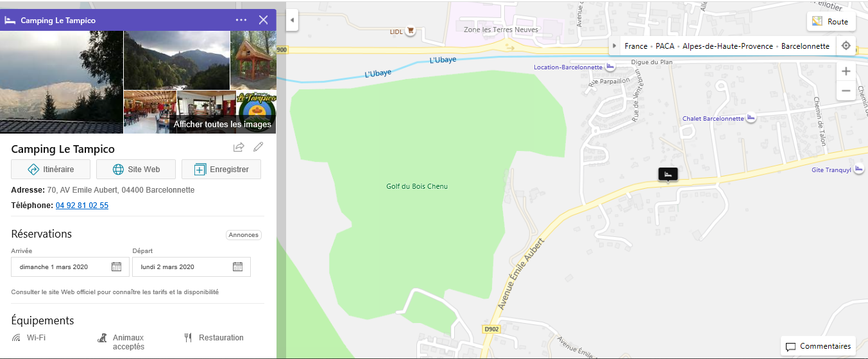Select the black hotel pin on map
The height and width of the screenshot is (359, 868).
(668, 174)
